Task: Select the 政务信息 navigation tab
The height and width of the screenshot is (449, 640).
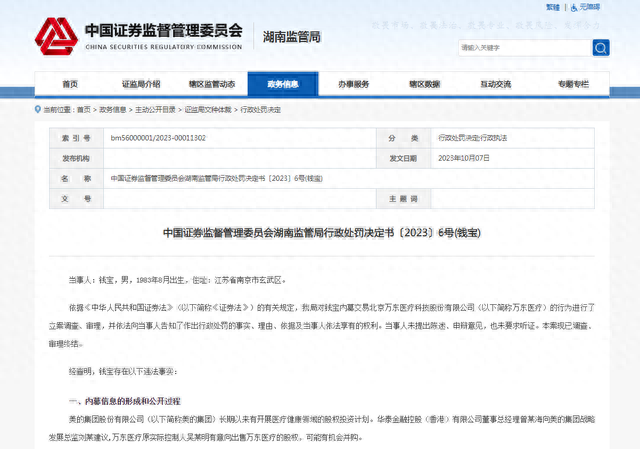Action: coord(283,84)
